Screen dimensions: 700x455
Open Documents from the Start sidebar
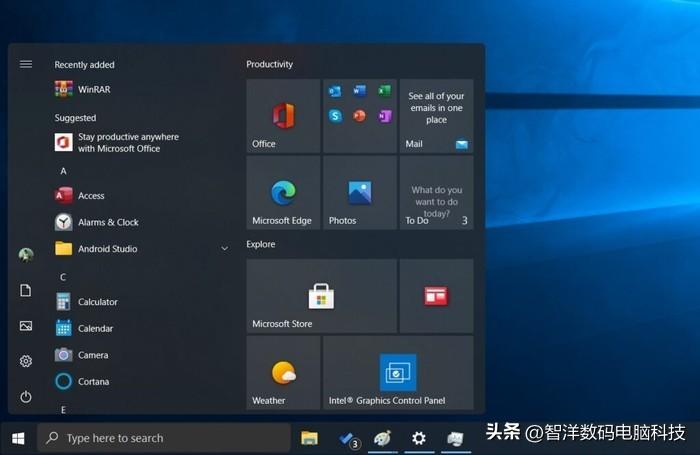tap(26, 290)
